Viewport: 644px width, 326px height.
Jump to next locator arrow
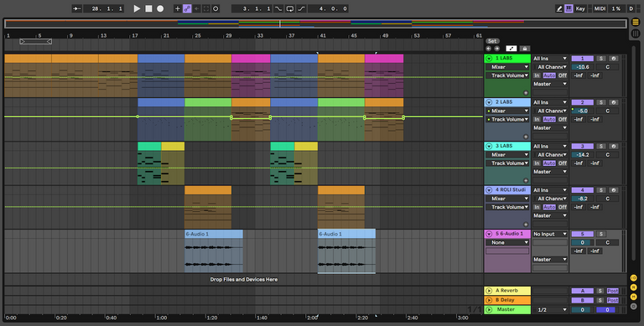pyautogui.click(x=496, y=48)
